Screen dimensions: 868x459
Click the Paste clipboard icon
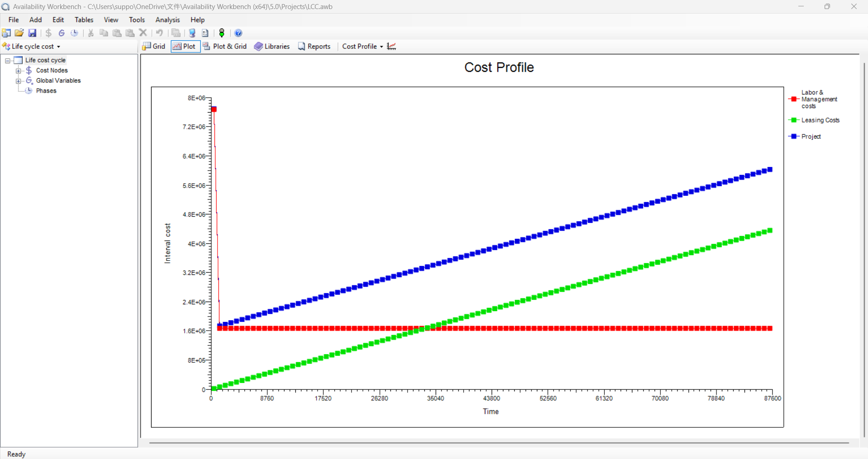coord(117,33)
